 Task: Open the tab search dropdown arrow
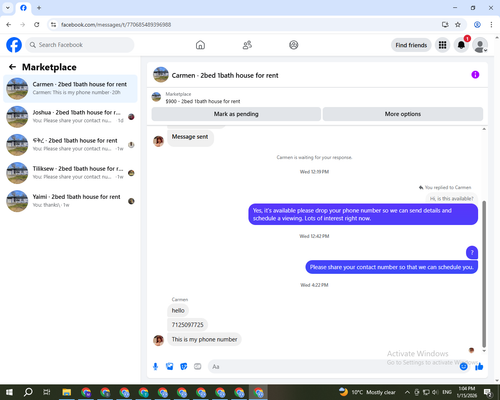(8, 8)
